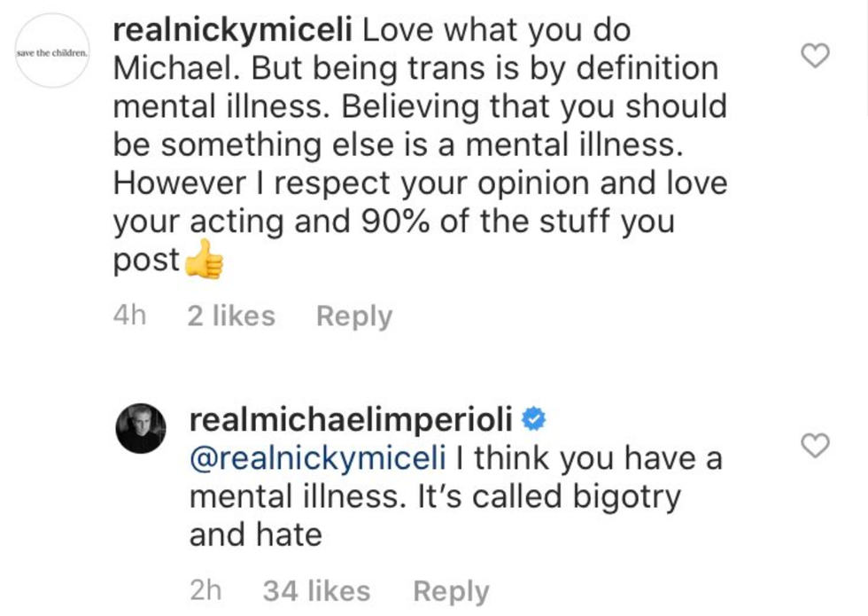
Task: View the '34 likes' list
Action: 316,591
